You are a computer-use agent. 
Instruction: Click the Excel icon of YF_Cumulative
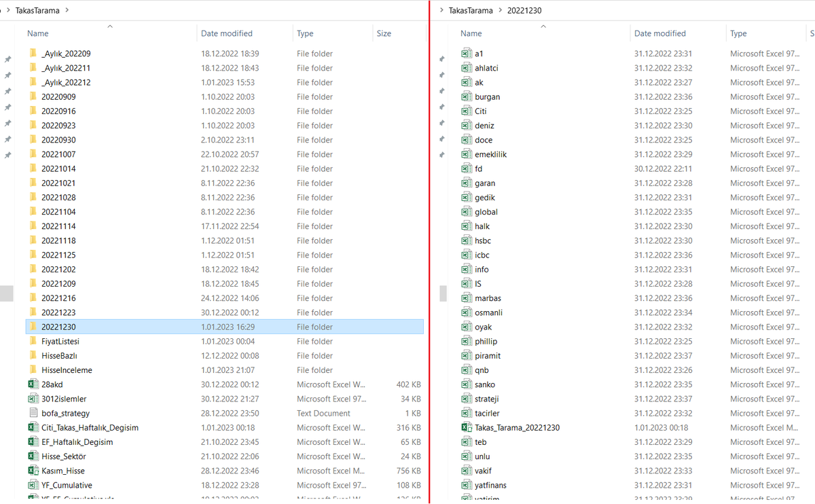click(33, 485)
